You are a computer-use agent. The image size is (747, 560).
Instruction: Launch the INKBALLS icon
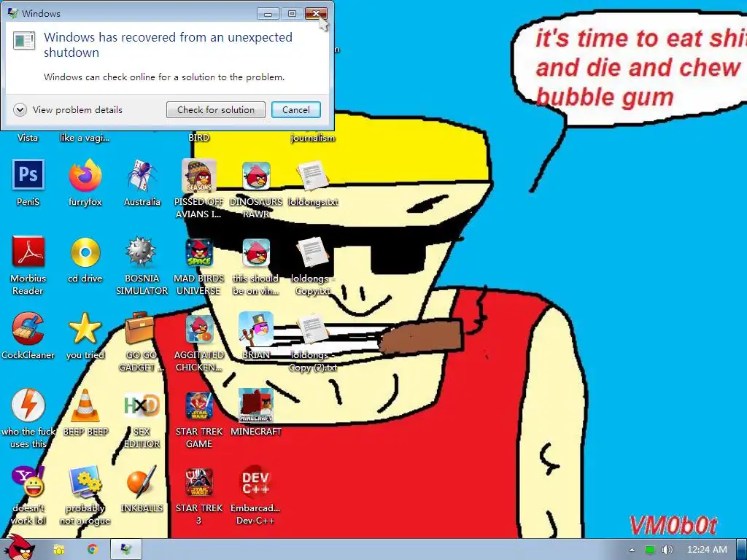point(142,482)
